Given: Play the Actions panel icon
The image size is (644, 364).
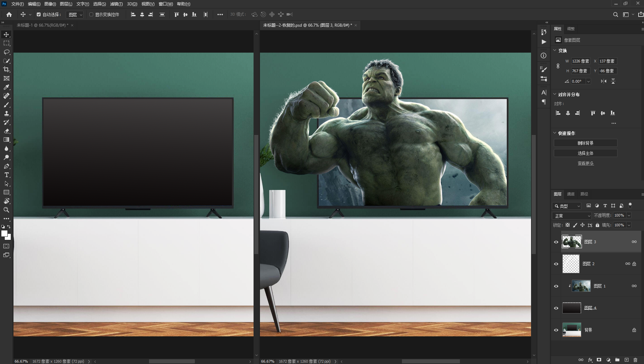Looking at the screenshot, I should [x=544, y=42].
